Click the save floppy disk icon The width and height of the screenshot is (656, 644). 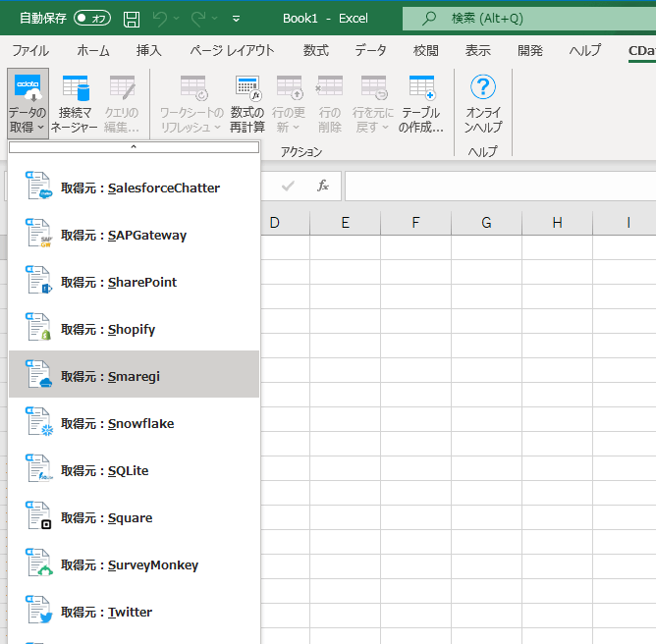pyautogui.click(x=132, y=19)
